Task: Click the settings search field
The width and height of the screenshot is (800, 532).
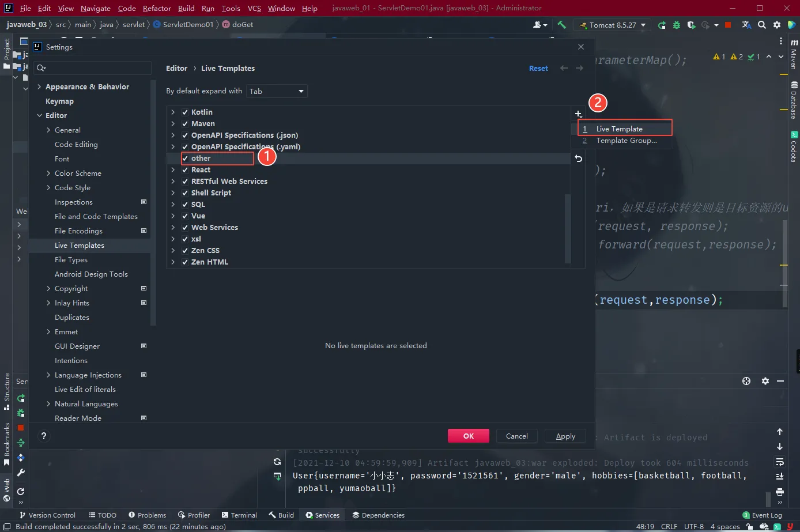Action: point(92,68)
